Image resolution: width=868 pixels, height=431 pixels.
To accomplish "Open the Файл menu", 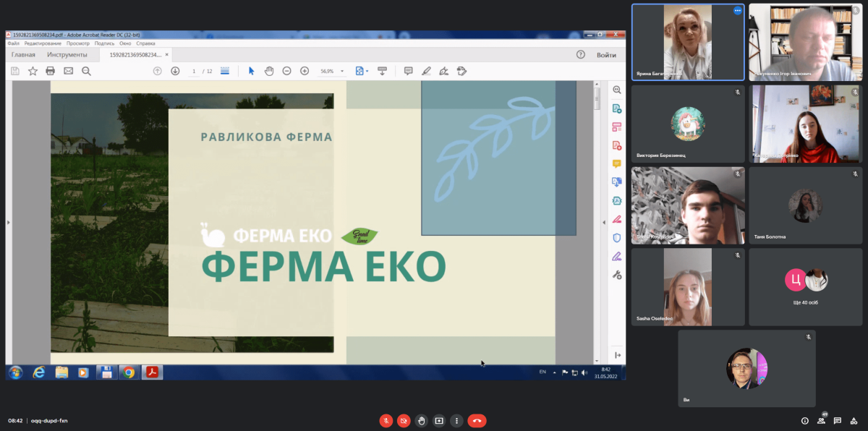I will click(x=13, y=43).
